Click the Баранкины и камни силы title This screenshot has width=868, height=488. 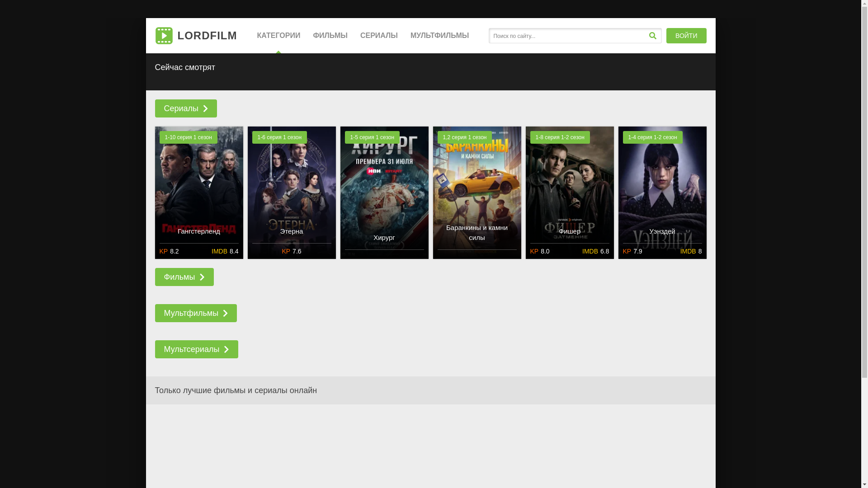[477, 233]
